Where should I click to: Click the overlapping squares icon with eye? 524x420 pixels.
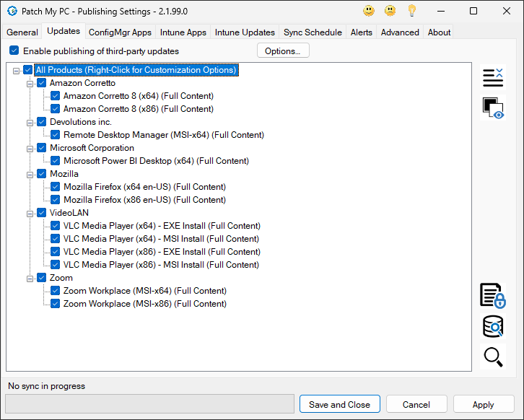point(493,108)
